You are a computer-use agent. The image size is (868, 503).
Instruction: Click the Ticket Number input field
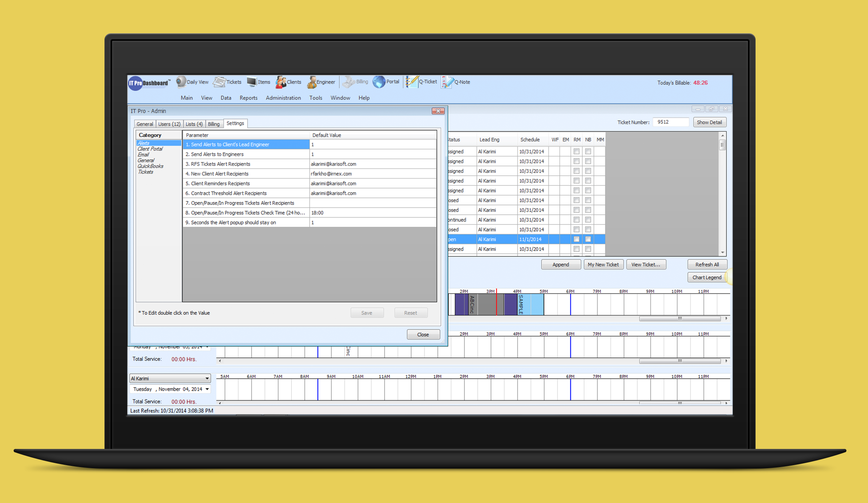coord(670,122)
